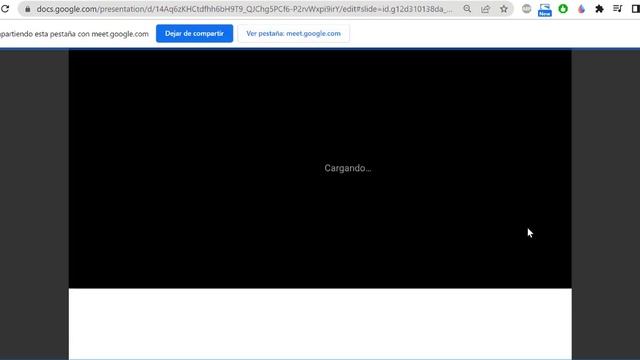This screenshot has width=640, height=360.
Task: Bookmark this page with the star icon
Action: (x=504, y=9)
